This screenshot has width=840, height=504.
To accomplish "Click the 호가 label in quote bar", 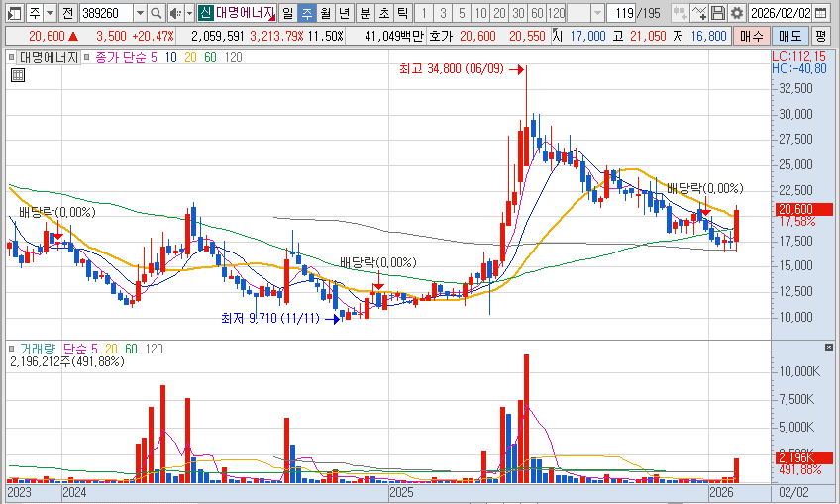I will click(441, 36).
